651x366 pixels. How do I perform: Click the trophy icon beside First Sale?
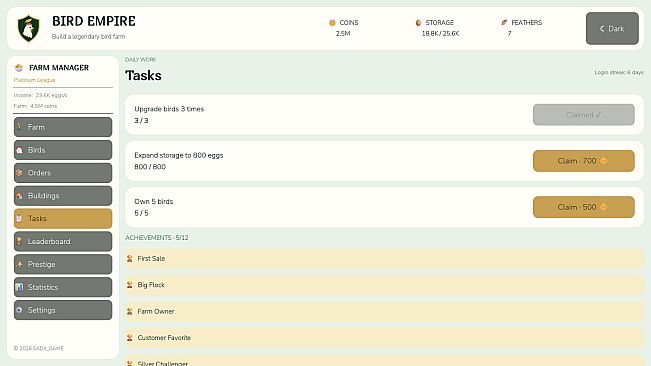(x=130, y=259)
